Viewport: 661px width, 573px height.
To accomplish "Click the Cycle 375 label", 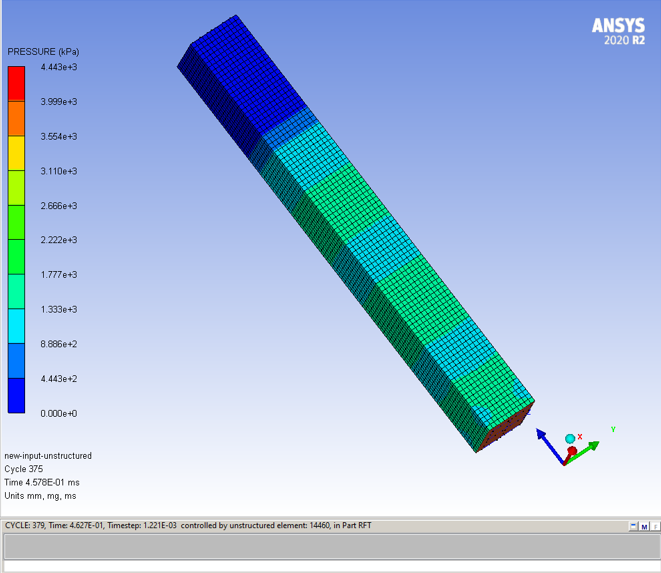I will [24, 469].
